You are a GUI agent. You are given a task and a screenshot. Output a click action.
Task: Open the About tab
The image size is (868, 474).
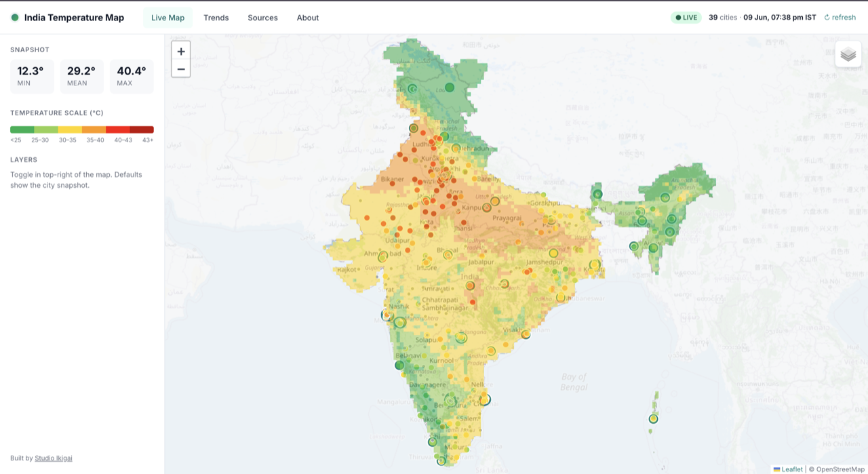pyautogui.click(x=308, y=18)
